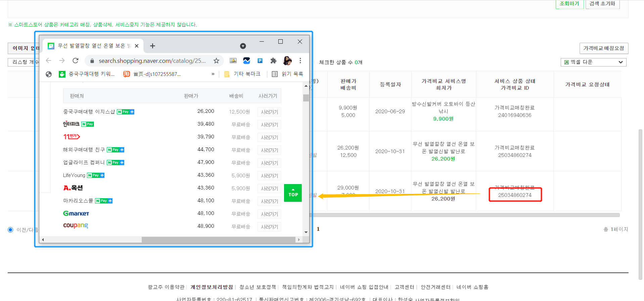Click the browser forward arrow
Image resolution: width=644 pixels, height=301 pixels.
[x=62, y=60]
